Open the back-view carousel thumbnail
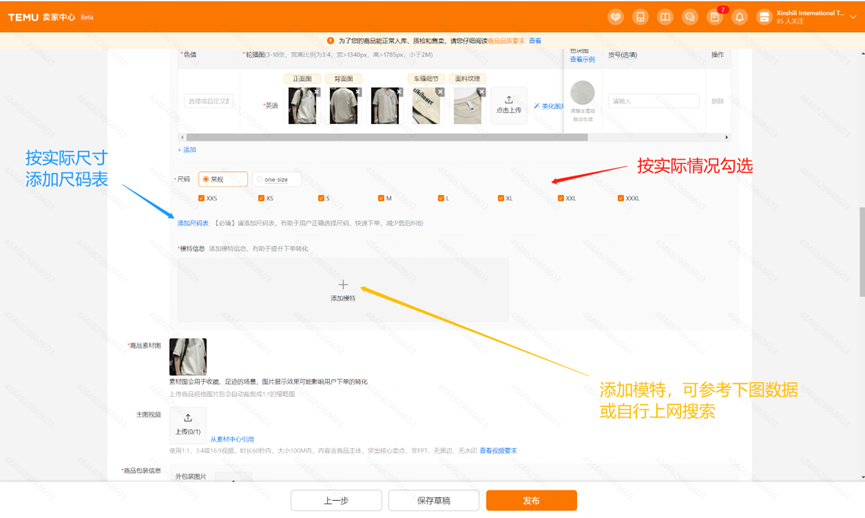The height and width of the screenshot is (518, 865). coord(343,105)
